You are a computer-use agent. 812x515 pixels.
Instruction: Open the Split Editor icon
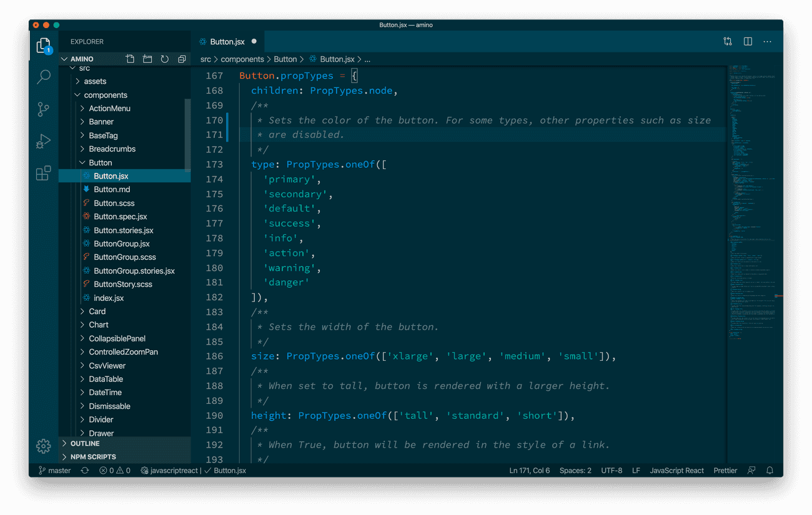pyautogui.click(x=747, y=41)
